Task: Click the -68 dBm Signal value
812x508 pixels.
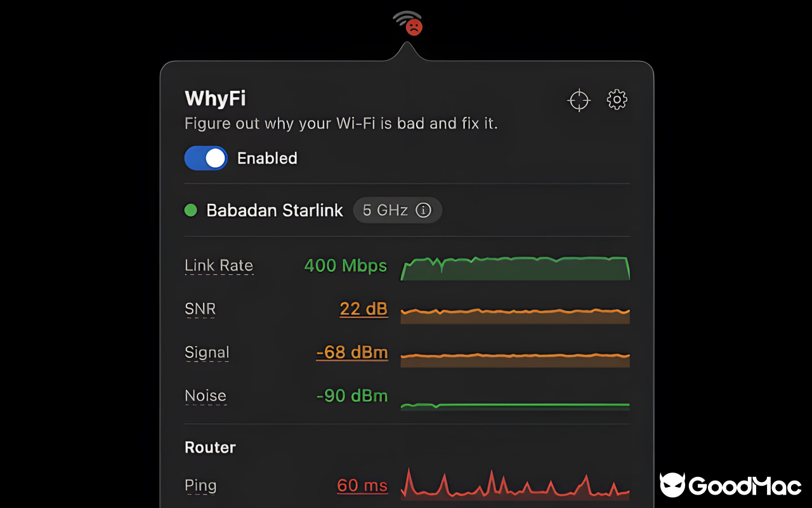Action: point(352,352)
